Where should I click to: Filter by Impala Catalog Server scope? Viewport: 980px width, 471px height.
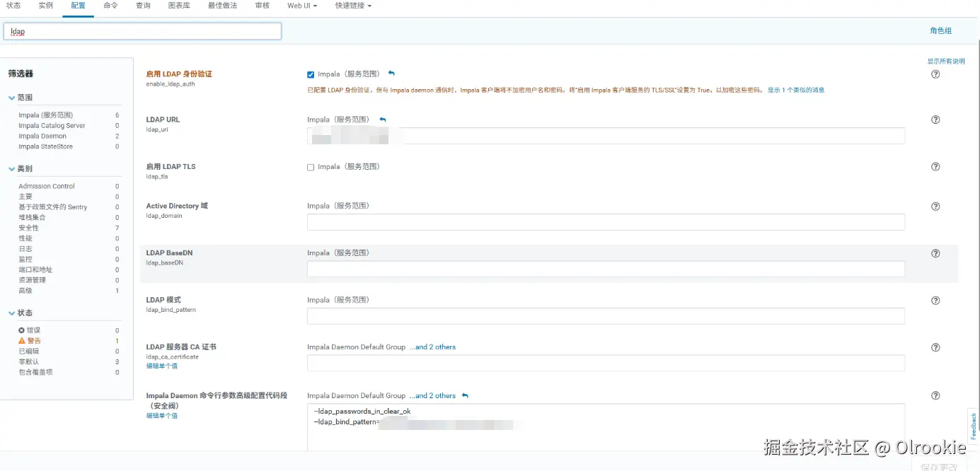52,126
